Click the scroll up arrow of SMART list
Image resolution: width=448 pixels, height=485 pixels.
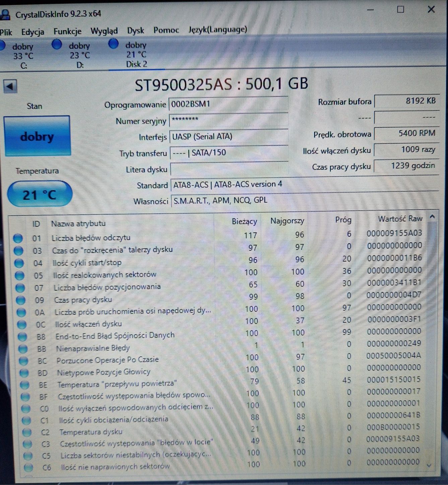432,217
